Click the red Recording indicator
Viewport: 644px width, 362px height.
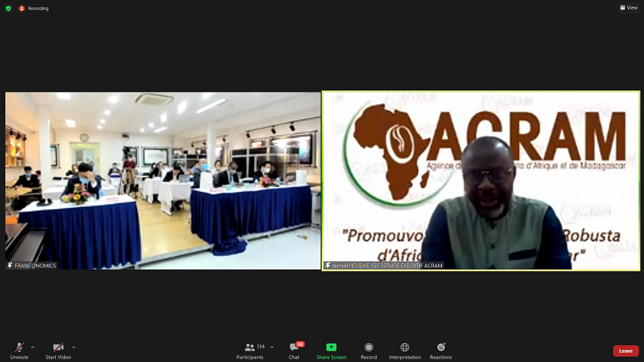coord(34,8)
